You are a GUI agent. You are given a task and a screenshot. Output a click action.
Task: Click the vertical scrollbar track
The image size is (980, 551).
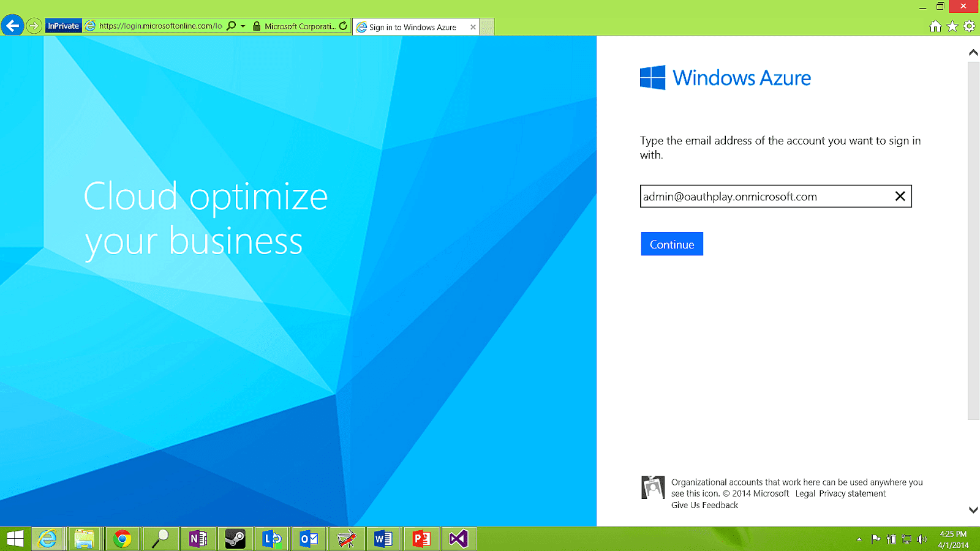(973, 241)
